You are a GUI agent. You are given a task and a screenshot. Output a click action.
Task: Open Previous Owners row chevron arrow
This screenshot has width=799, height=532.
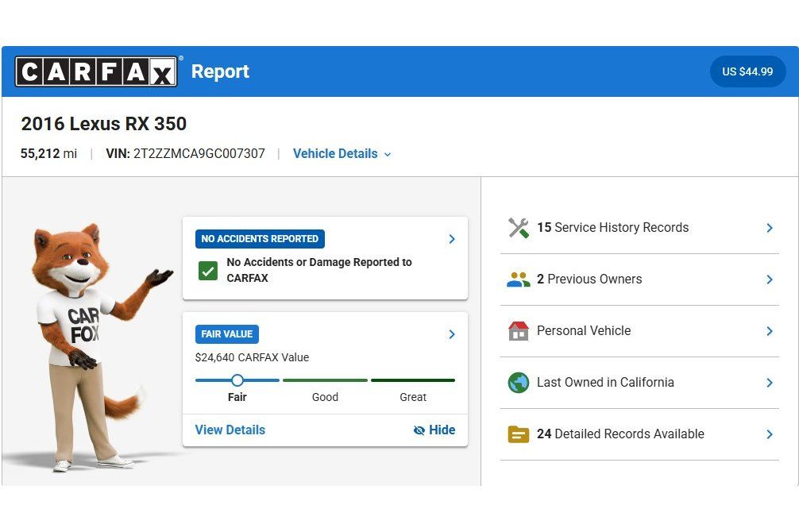coord(770,279)
